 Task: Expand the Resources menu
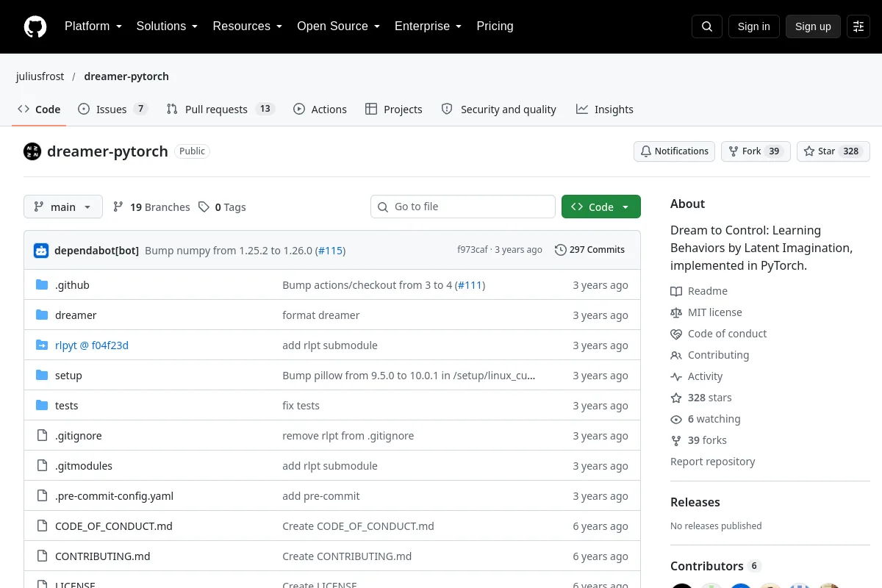(x=247, y=26)
